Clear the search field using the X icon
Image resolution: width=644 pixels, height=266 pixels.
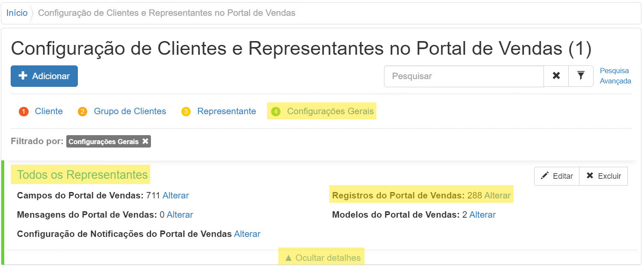coord(556,76)
